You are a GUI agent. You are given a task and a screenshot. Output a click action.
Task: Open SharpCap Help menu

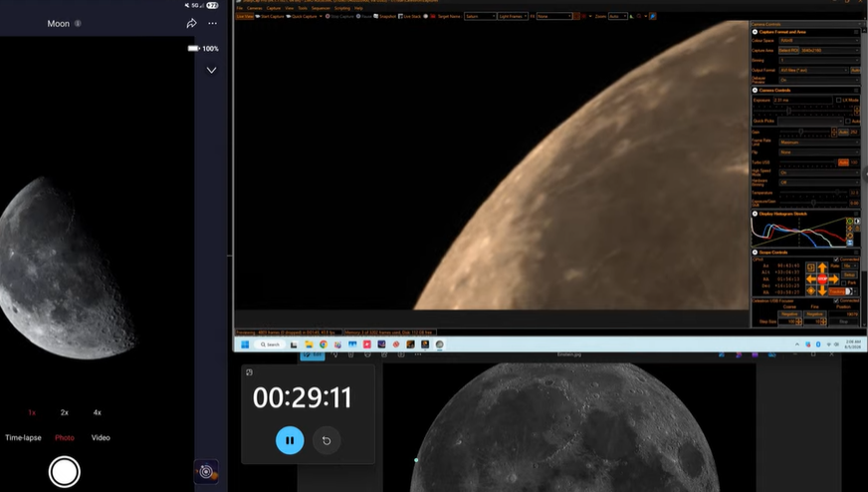pyautogui.click(x=358, y=8)
